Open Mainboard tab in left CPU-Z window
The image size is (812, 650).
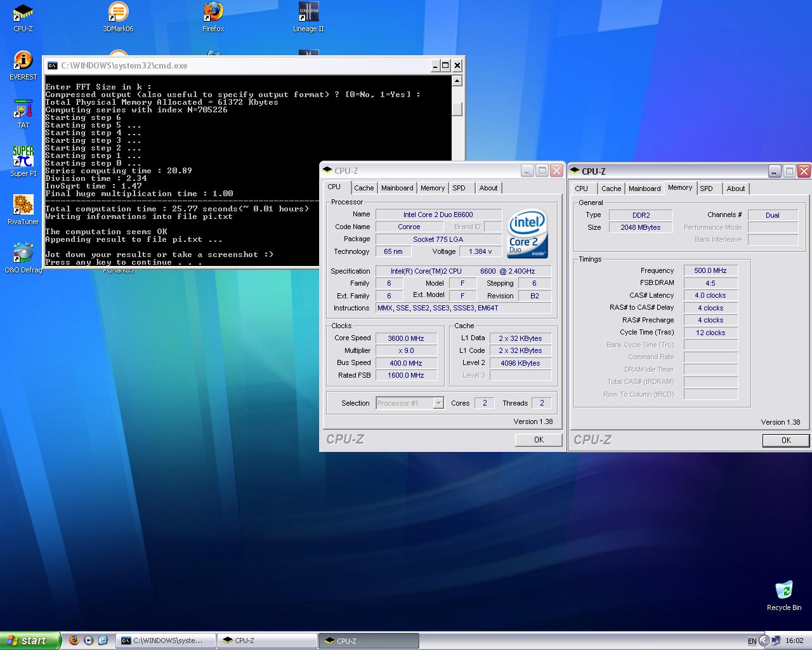tap(397, 188)
